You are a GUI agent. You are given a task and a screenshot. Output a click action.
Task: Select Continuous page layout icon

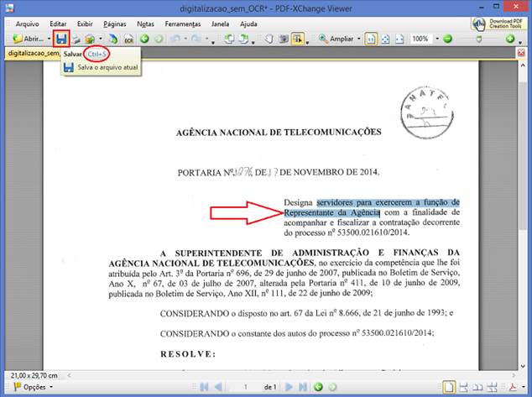click(463, 387)
